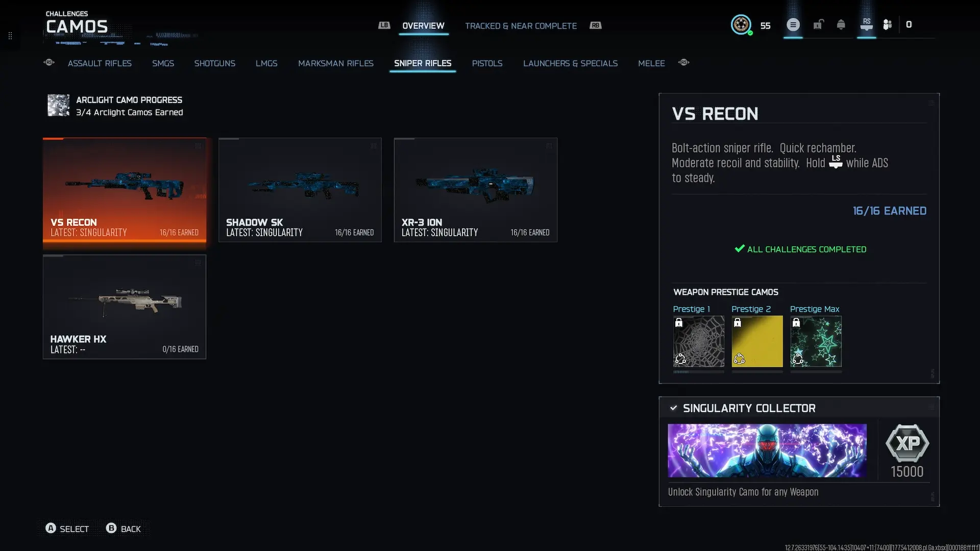Click the All Challenges Completed checkmark
This screenshot has width=980, height=551.
tap(739, 249)
